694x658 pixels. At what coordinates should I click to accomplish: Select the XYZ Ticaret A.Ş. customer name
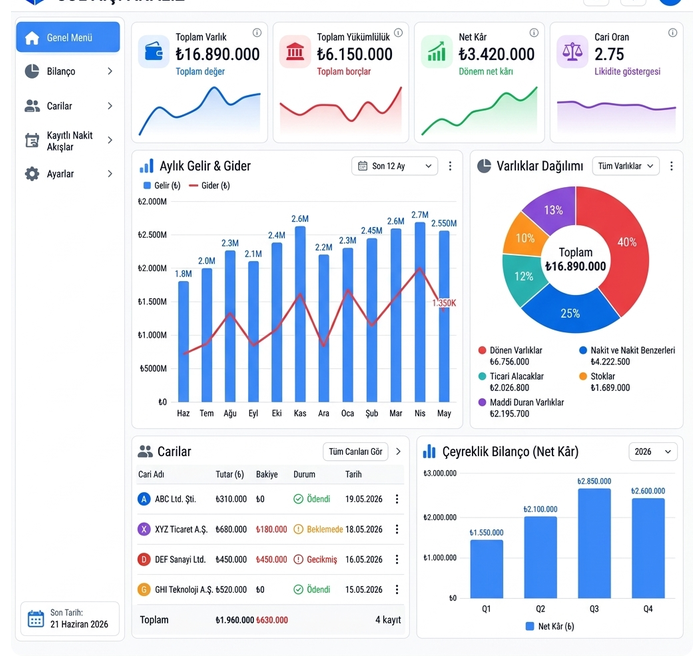coord(181,529)
